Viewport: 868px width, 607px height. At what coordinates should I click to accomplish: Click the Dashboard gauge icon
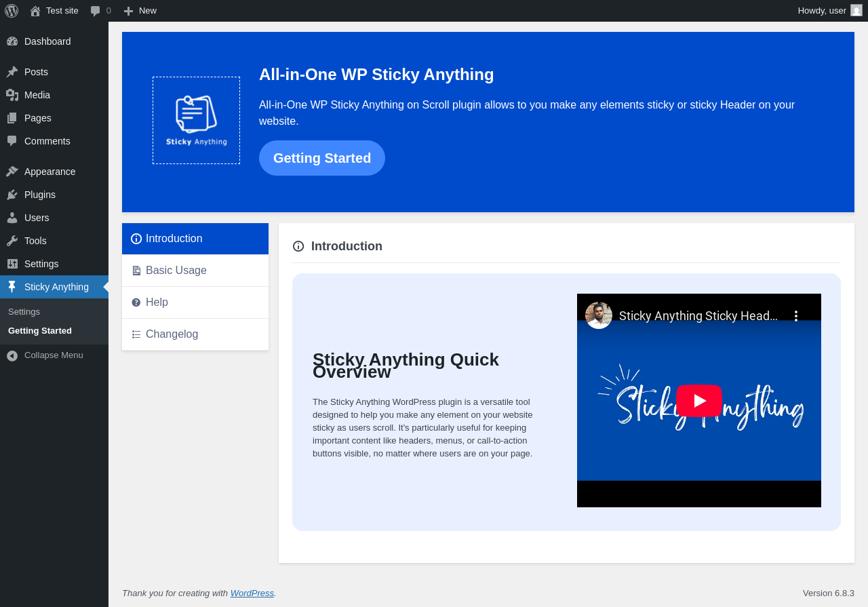[x=12, y=41]
